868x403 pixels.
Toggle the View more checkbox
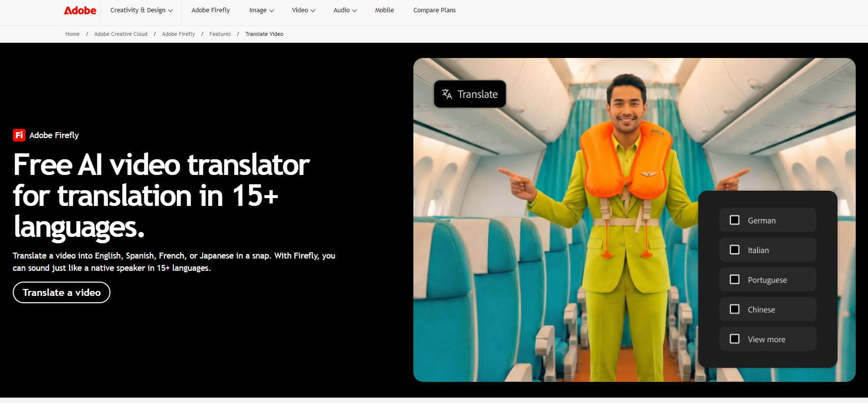[x=734, y=339]
